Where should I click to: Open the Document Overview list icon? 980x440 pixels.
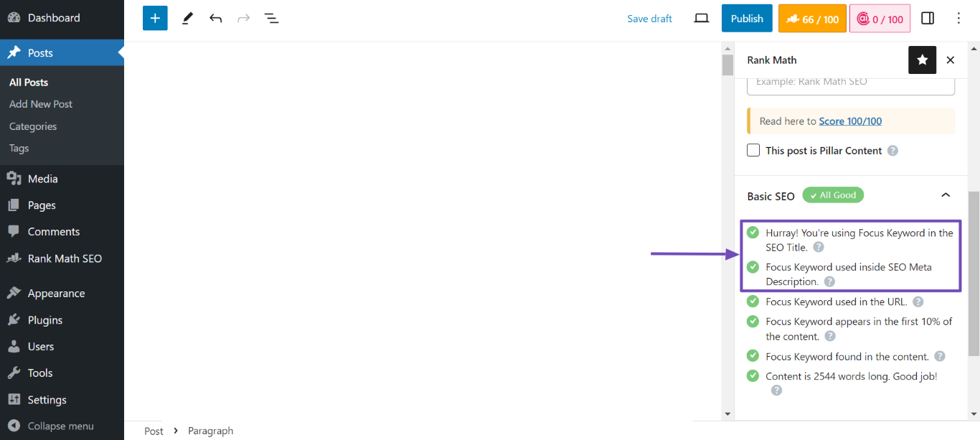(271, 19)
